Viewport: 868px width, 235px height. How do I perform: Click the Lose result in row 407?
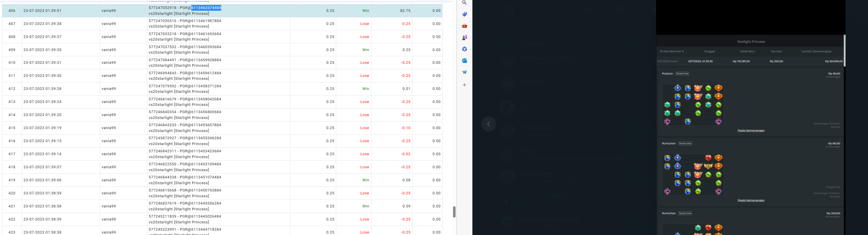pyautogui.click(x=365, y=24)
